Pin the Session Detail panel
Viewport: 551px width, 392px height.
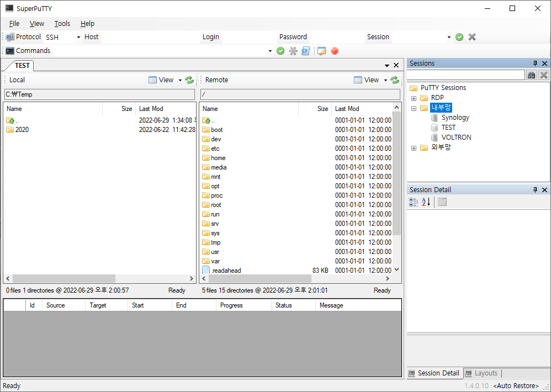(535, 190)
